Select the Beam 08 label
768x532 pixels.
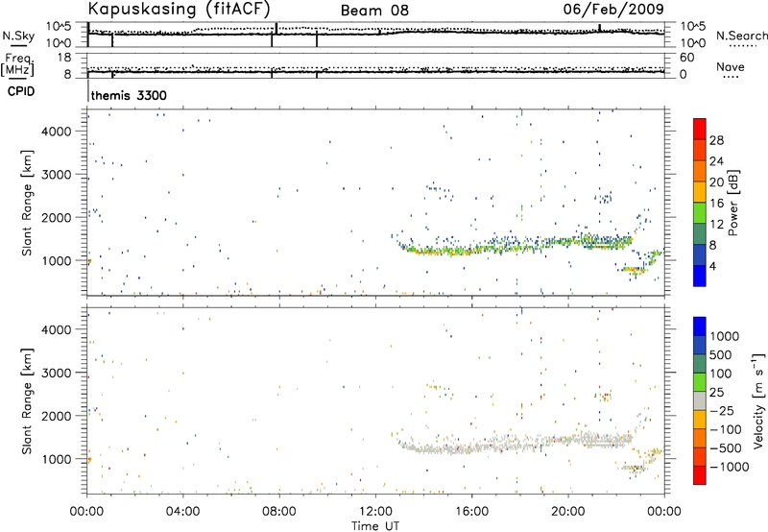[374, 11]
